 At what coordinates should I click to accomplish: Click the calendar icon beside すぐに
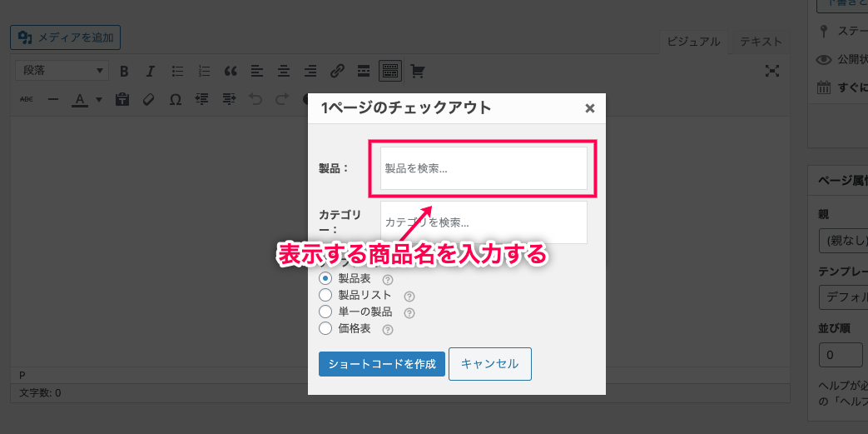click(824, 87)
